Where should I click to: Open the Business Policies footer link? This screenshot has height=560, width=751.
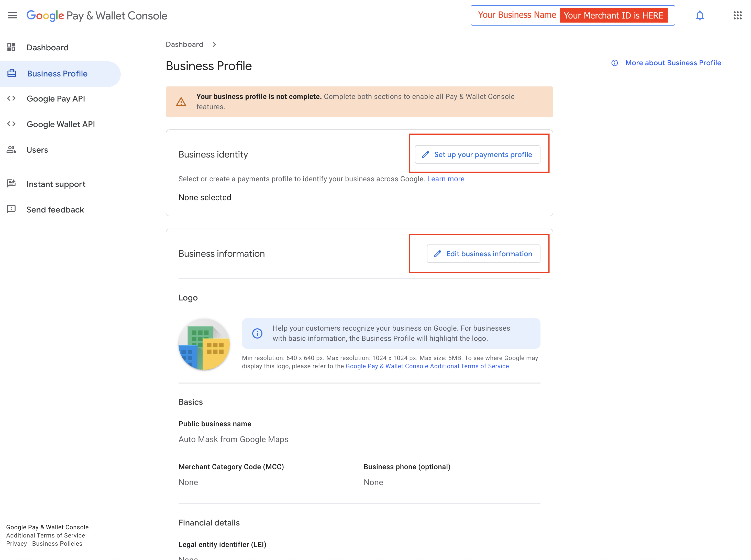(57, 543)
